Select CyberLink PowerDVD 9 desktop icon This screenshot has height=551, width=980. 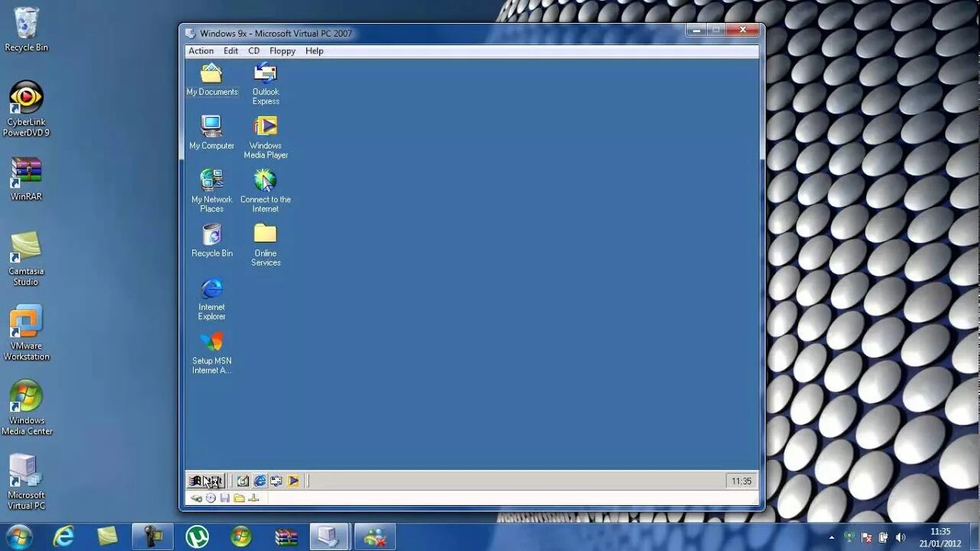(x=26, y=109)
